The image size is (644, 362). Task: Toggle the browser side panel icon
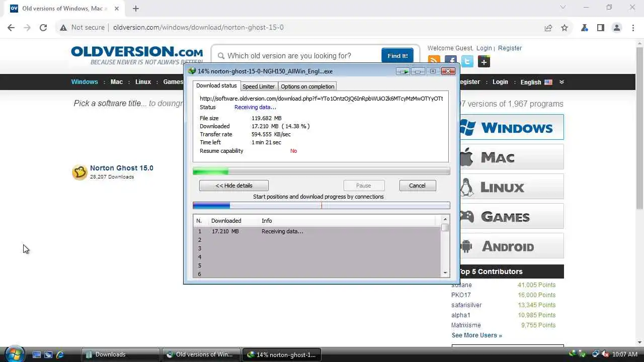point(600,28)
